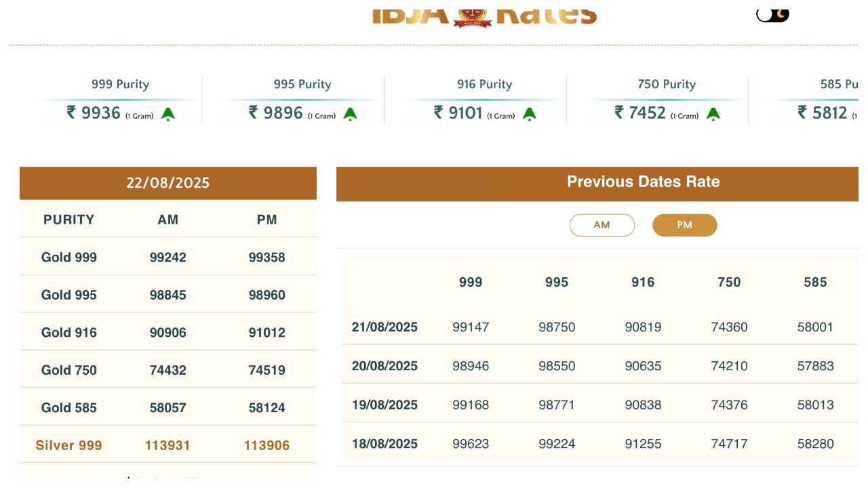Click green up arrow beside 750 Purity rate

713,114
